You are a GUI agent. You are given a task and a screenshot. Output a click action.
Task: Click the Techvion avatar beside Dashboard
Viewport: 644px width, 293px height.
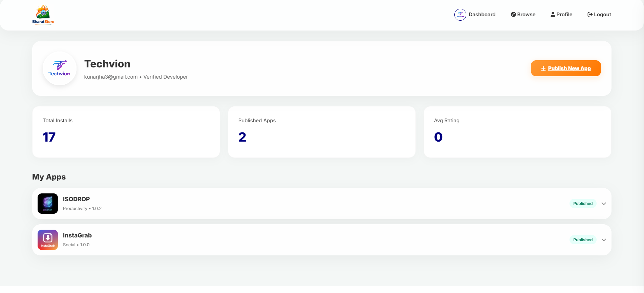[x=460, y=15]
